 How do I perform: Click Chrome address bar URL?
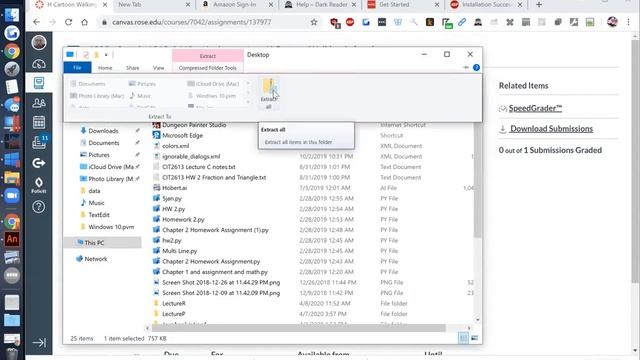(191, 22)
